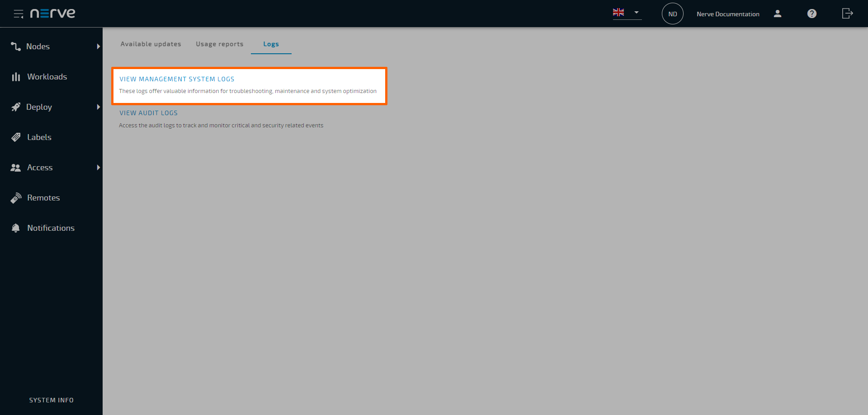Select the Nodes icon in the sidebar

click(x=15, y=46)
